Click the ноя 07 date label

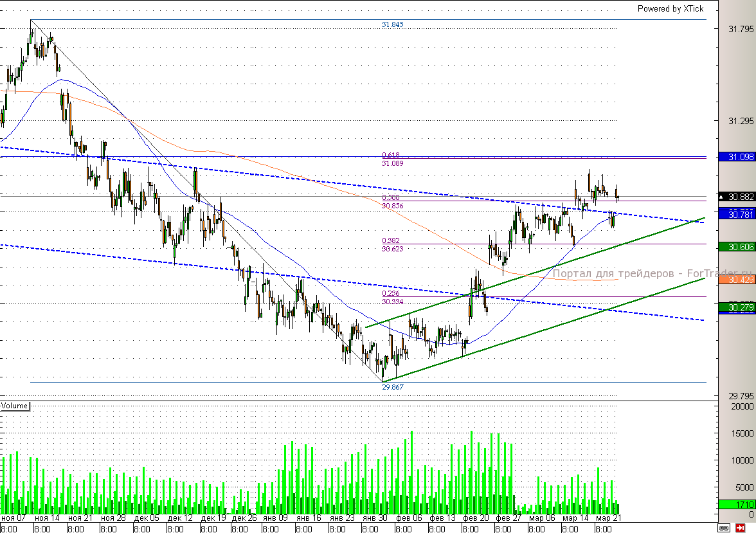(x=14, y=518)
